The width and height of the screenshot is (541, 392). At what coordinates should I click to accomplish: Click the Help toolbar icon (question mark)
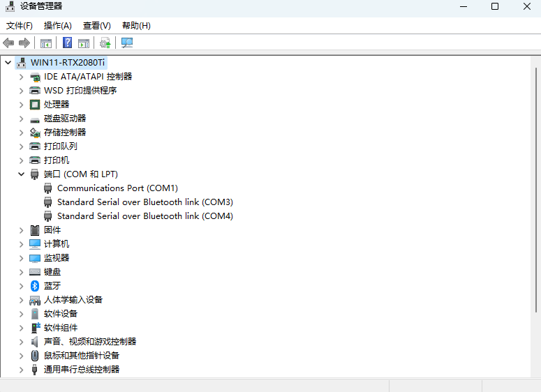click(68, 43)
